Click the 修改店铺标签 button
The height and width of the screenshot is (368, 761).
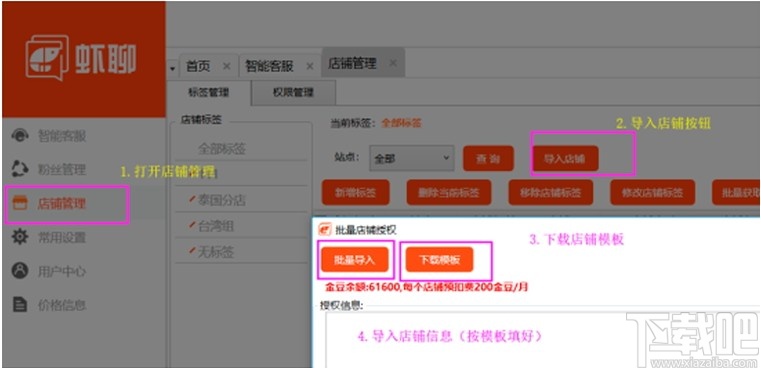tap(652, 192)
